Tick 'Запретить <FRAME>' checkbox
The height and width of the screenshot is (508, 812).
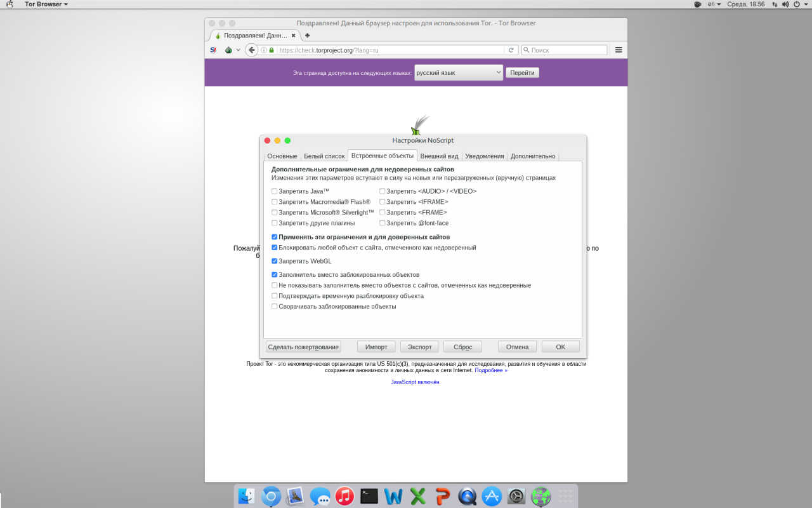click(383, 213)
